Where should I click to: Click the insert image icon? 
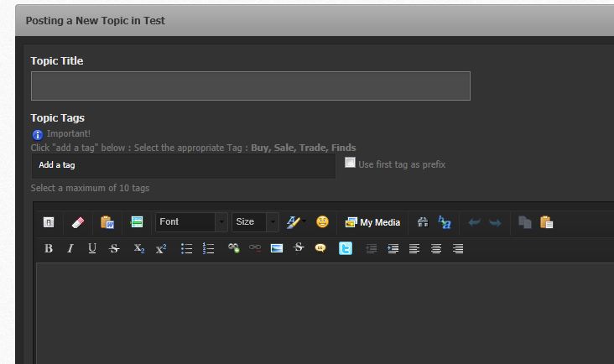(x=277, y=248)
